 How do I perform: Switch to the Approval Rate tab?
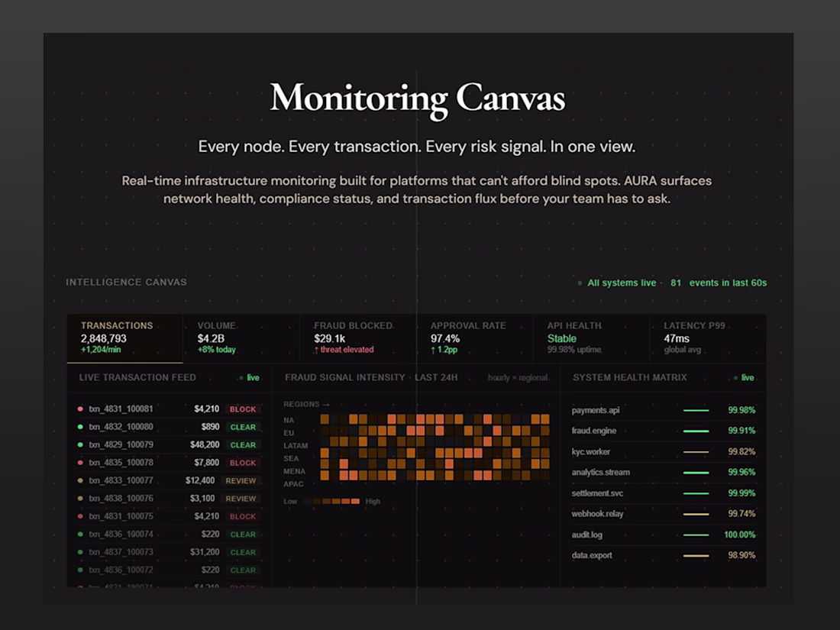(475, 338)
